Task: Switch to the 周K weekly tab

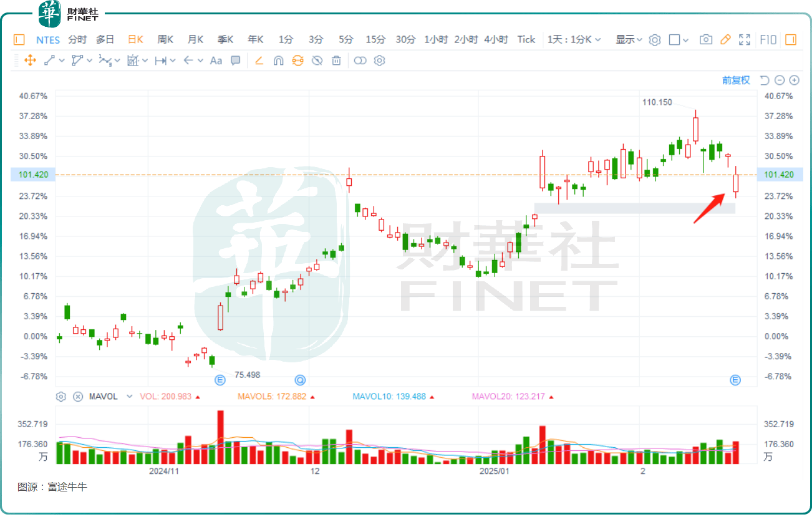Action: click(x=165, y=39)
